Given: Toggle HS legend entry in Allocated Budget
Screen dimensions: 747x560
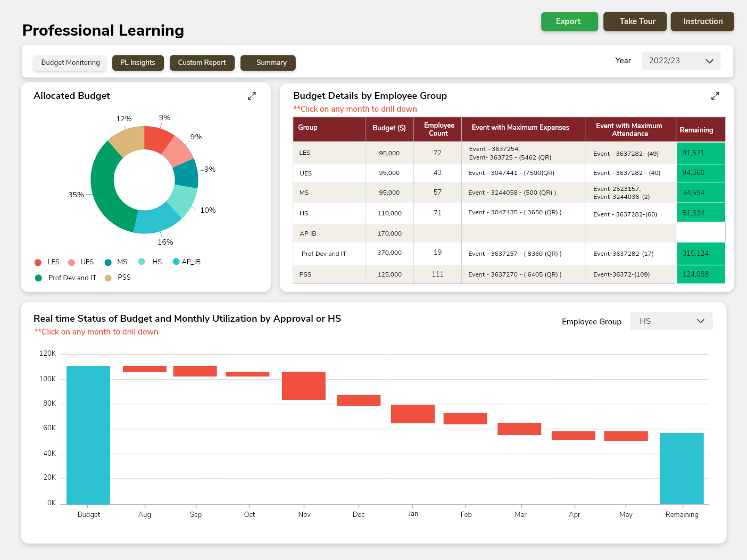Looking at the screenshot, I should point(150,262).
